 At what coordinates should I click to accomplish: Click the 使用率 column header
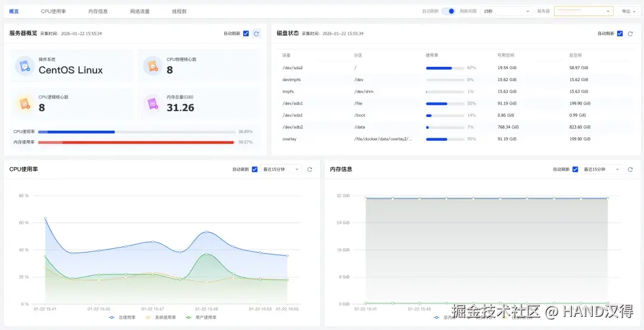tap(432, 55)
